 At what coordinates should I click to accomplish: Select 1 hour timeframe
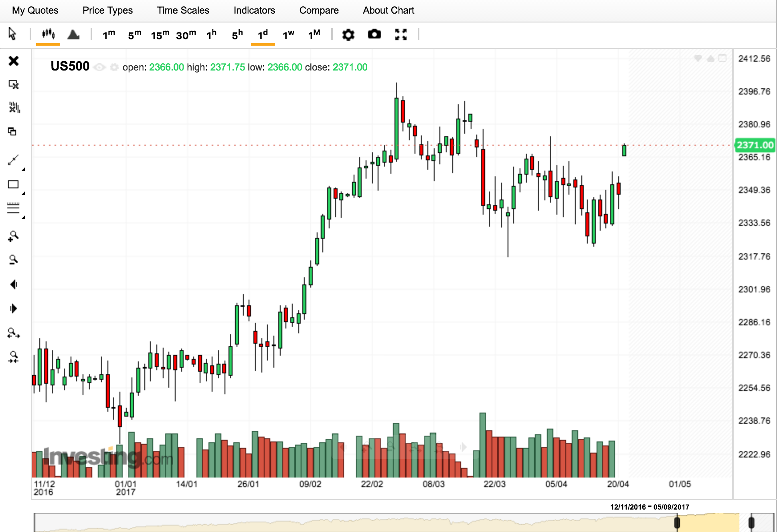[x=211, y=34]
